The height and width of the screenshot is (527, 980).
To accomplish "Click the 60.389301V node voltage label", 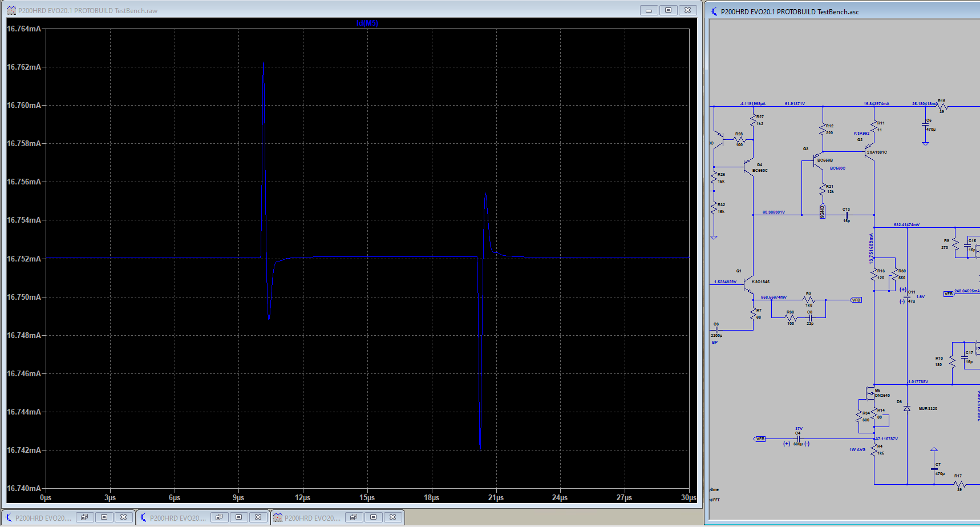I will tap(774, 212).
